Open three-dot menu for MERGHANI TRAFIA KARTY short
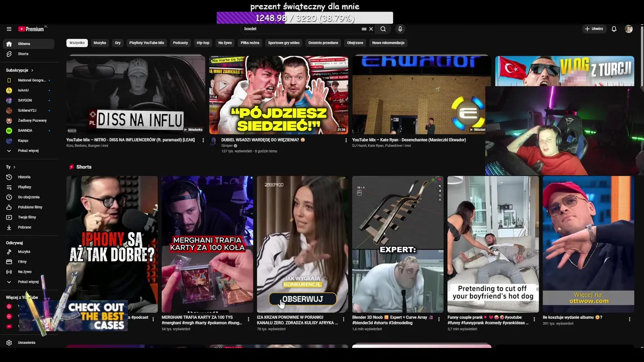Image resolution: width=644 pixels, height=362 pixels. (249, 319)
